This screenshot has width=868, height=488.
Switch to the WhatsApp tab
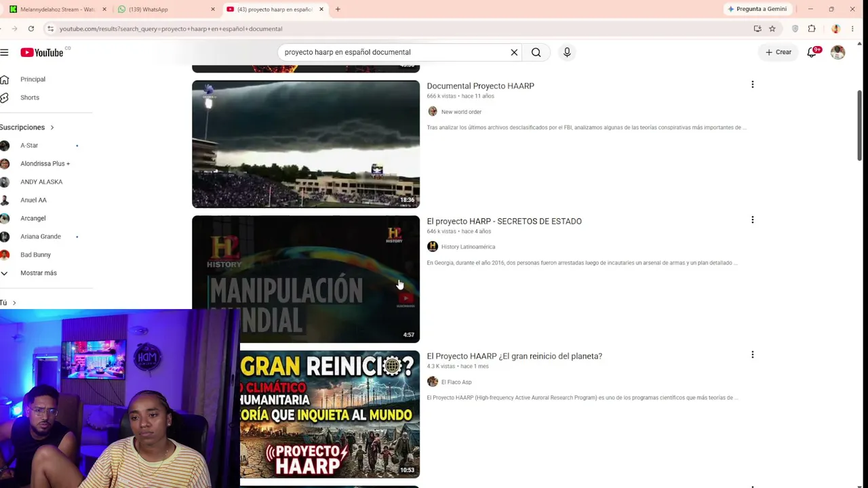pyautogui.click(x=165, y=9)
